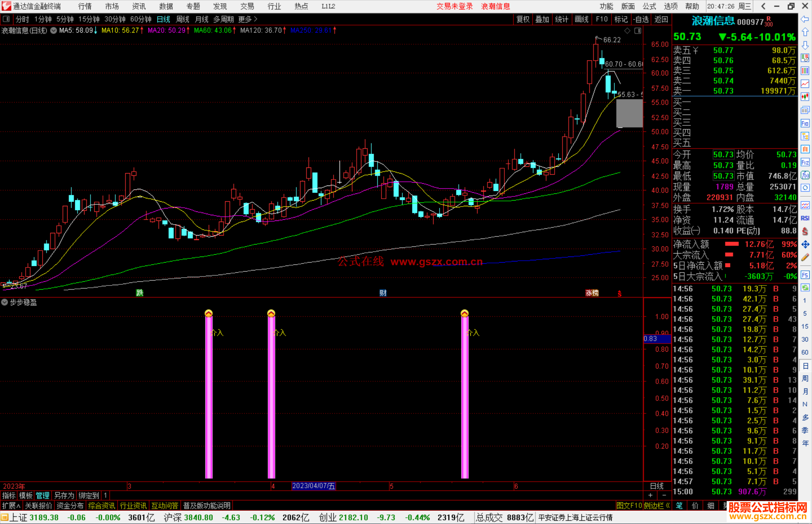Image resolution: width=812 pixels, height=524 pixels.
Task: Click 另存为 in the indicator bar
Action: click(64, 495)
